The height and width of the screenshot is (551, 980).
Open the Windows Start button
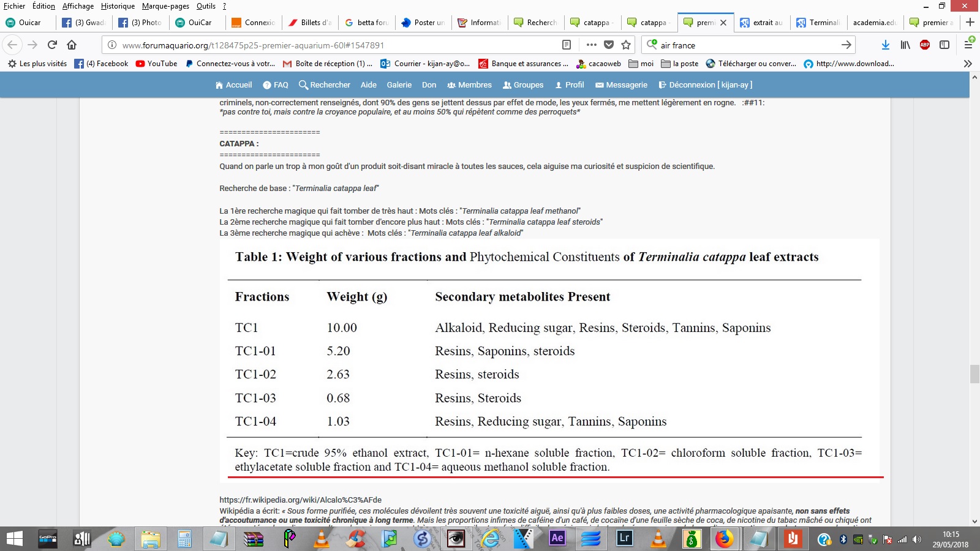click(x=14, y=539)
